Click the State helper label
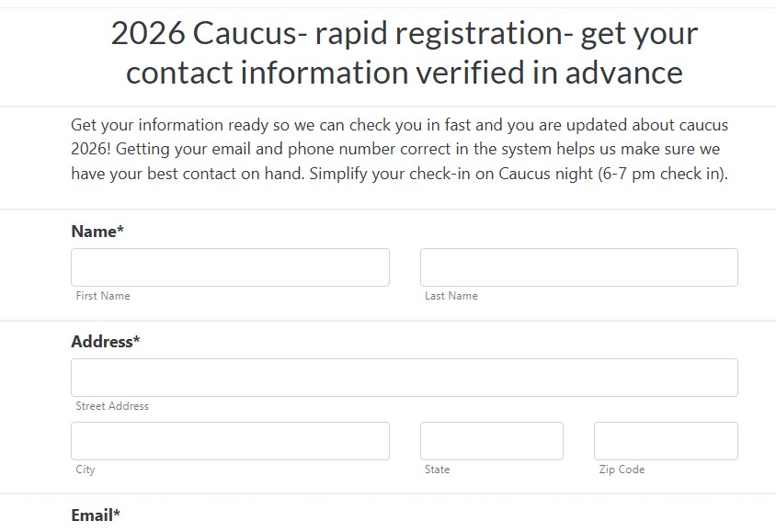 click(437, 470)
